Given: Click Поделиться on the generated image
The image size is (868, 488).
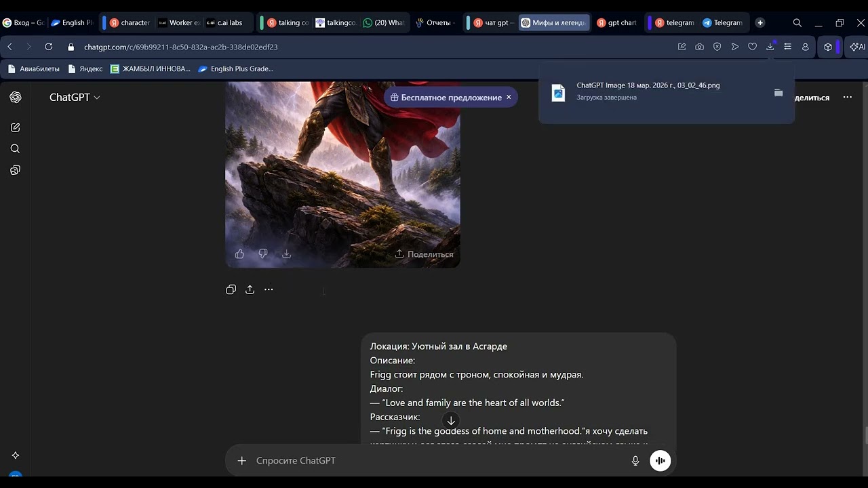Looking at the screenshot, I should tap(424, 254).
